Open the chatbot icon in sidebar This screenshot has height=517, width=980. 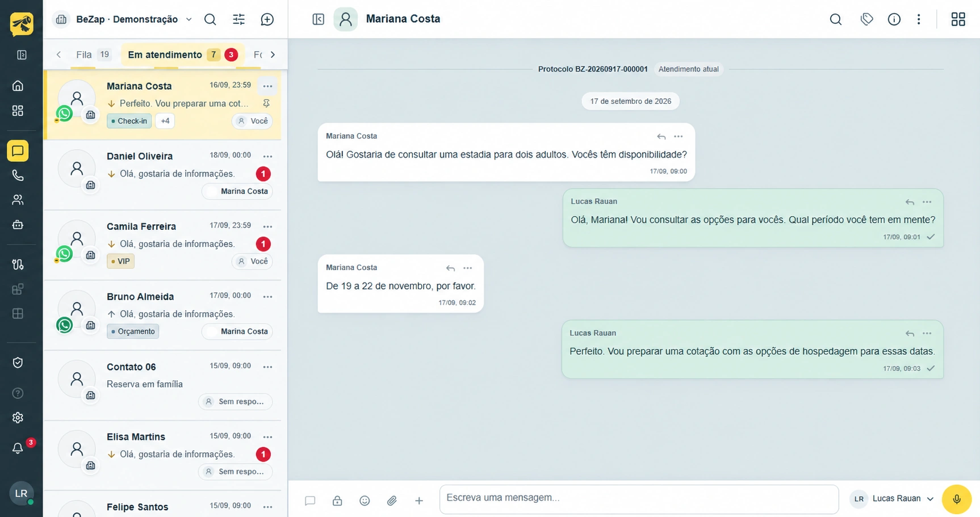(x=18, y=225)
